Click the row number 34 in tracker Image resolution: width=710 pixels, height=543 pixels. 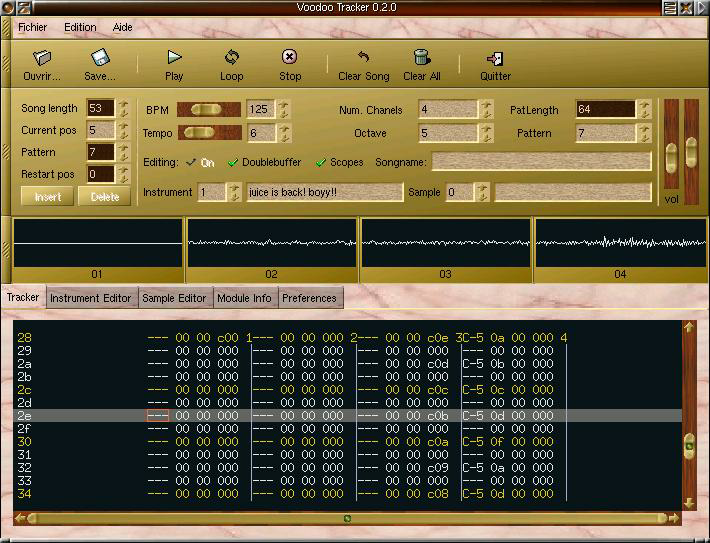pyautogui.click(x=24, y=494)
